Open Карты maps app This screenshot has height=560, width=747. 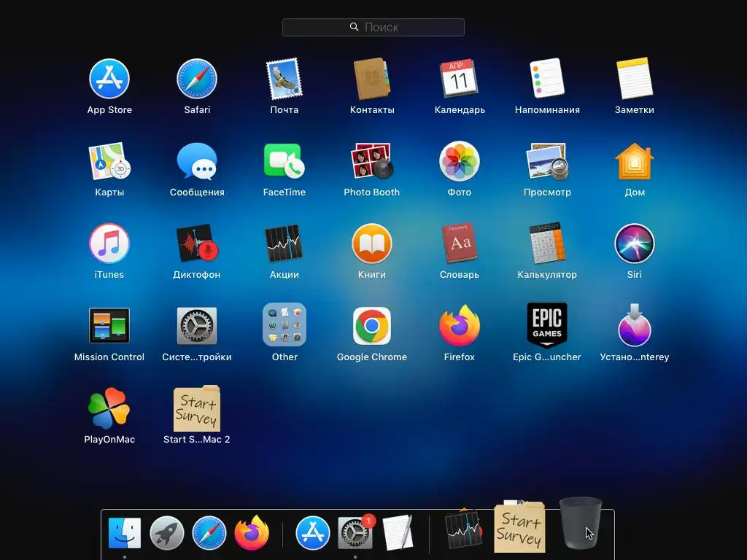[109, 161]
